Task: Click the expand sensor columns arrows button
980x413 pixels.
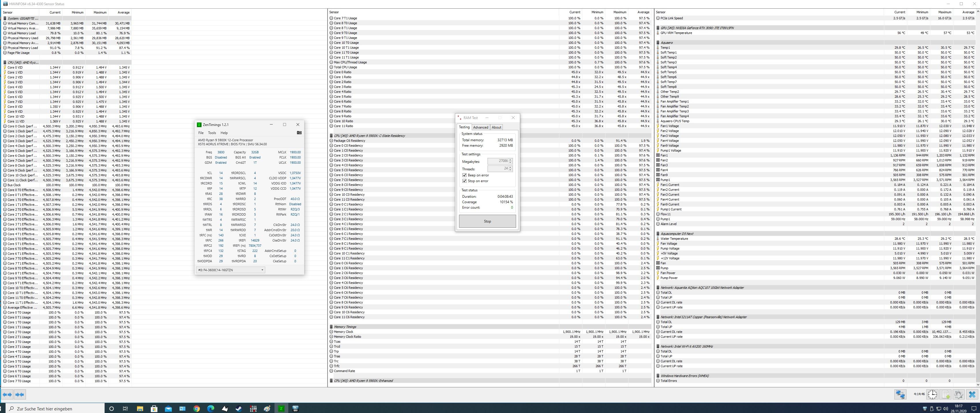Action: click(7, 394)
